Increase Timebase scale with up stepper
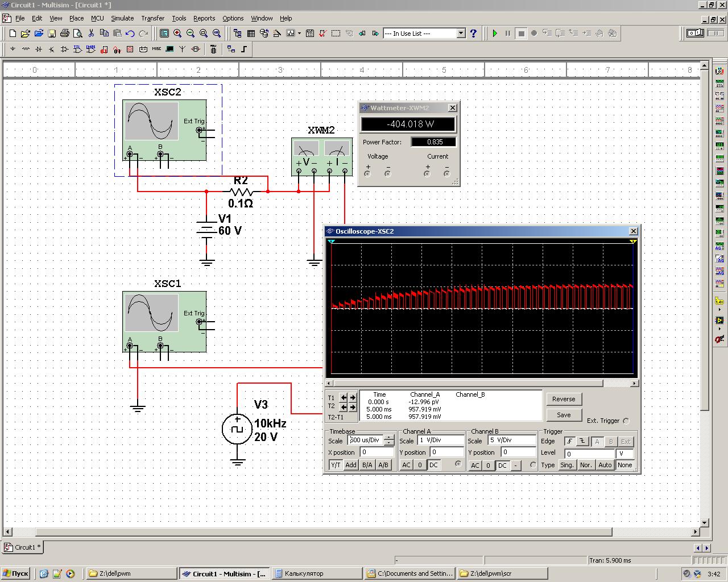The image size is (728, 582). coord(389,438)
